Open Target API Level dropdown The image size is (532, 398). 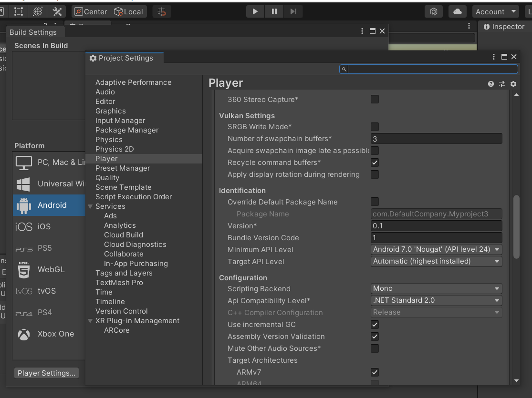(x=436, y=261)
